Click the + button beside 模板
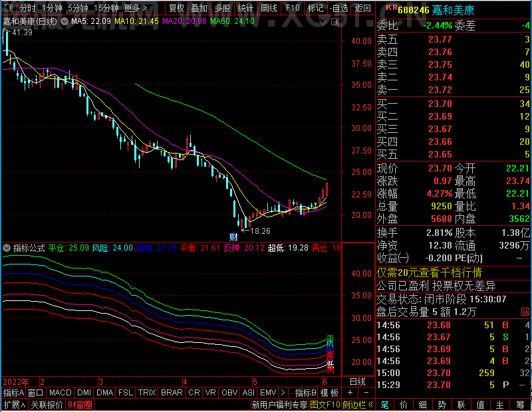Viewport: 532px width, 412px height. point(350,393)
